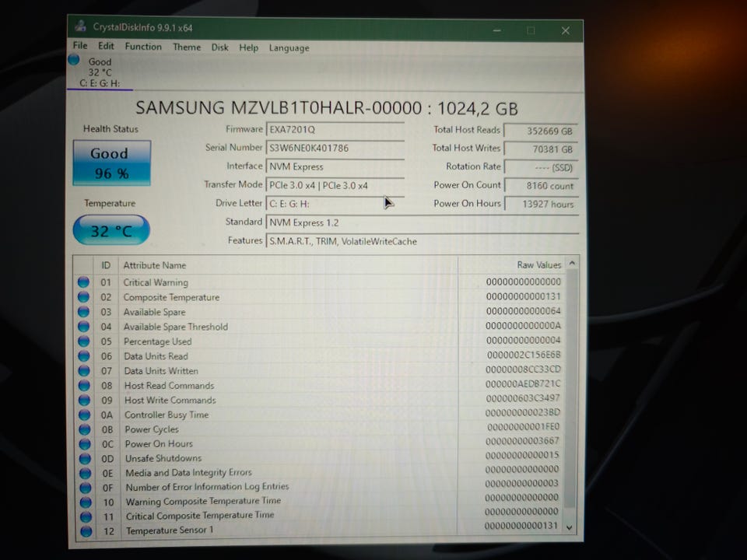Open the Function menu
The image size is (747, 560).
click(143, 47)
